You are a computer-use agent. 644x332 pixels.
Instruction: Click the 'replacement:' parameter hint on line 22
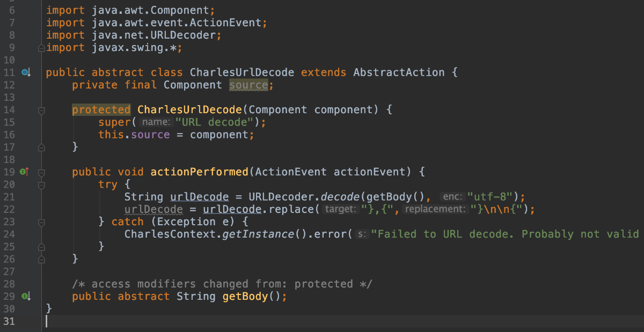435,209
